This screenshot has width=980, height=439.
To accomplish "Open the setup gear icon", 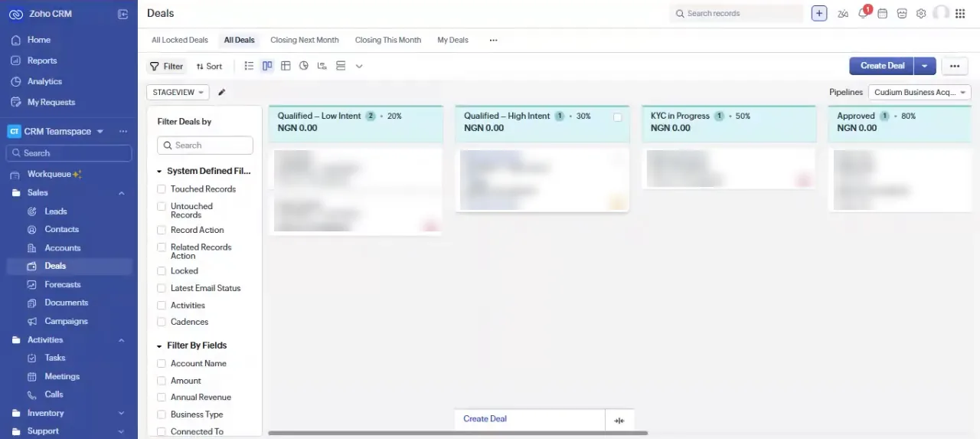I will tap(921, 14).
